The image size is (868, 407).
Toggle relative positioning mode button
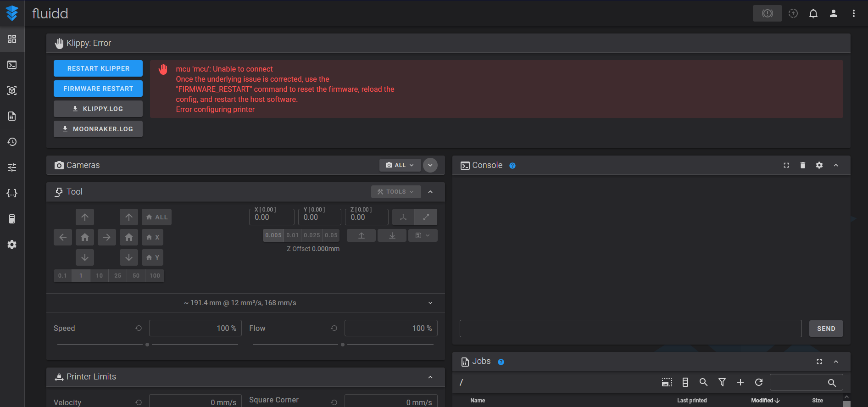tap(426, 217)
